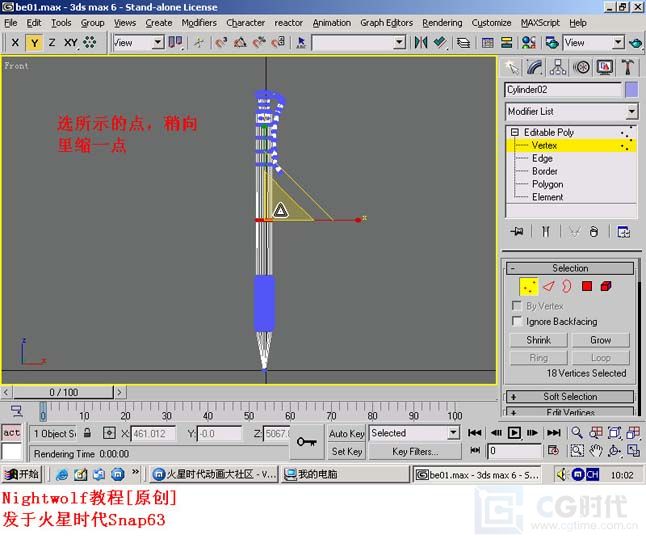Click the Align tool icon

point(440,42)
